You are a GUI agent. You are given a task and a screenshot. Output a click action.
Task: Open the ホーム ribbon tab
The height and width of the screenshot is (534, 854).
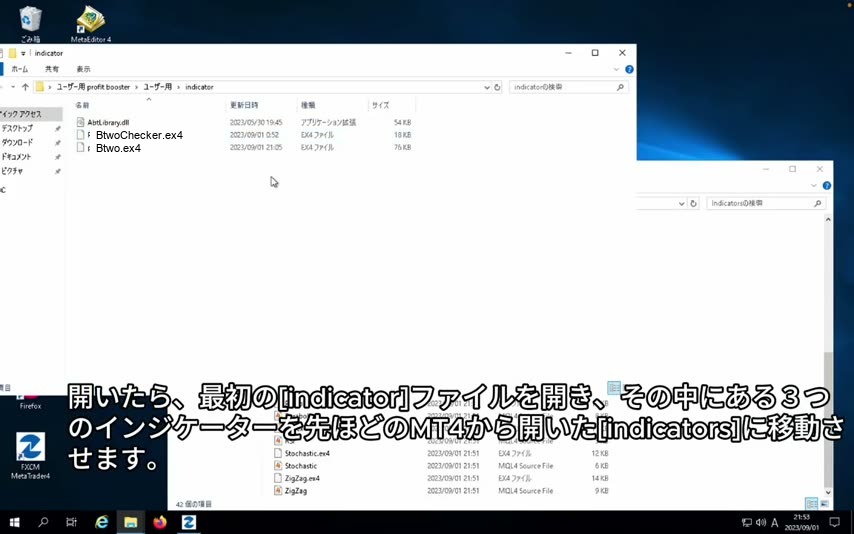(x=20, y=69)
